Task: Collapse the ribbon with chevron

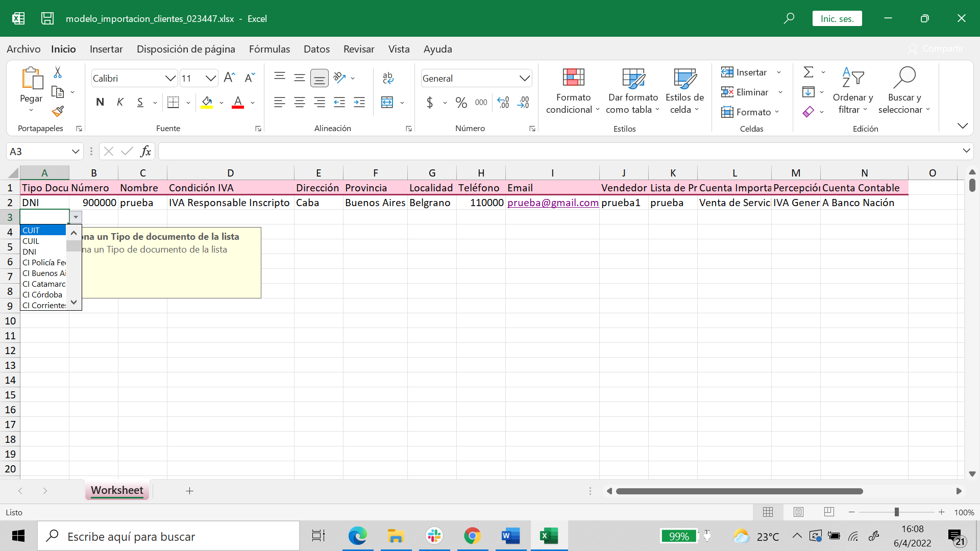Action: click(x=963, y=126)
